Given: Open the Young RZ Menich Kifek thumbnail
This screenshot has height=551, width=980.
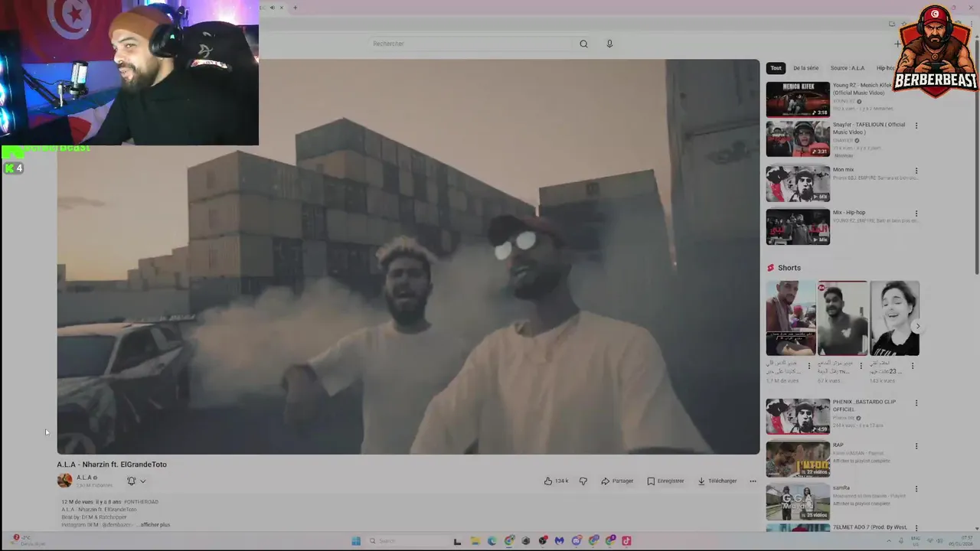Looking at the screenshot, I should [798, 99].
